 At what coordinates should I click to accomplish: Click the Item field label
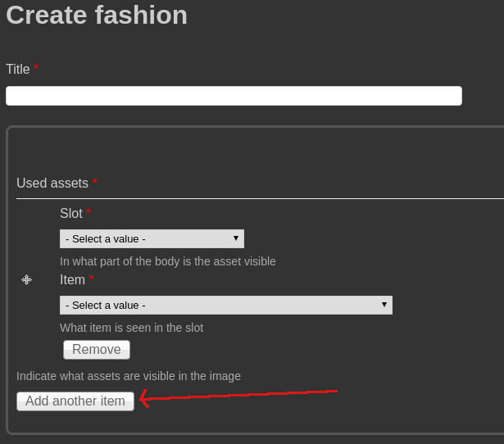point(72,280)
